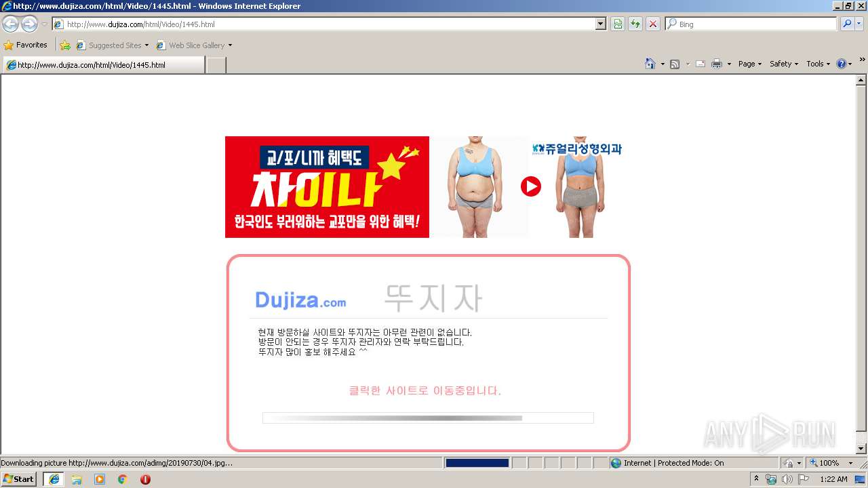This screenshot has width=868, height=488.
Task: Open Windows Explorer folder in taskbar
Action: pos(77,479)
